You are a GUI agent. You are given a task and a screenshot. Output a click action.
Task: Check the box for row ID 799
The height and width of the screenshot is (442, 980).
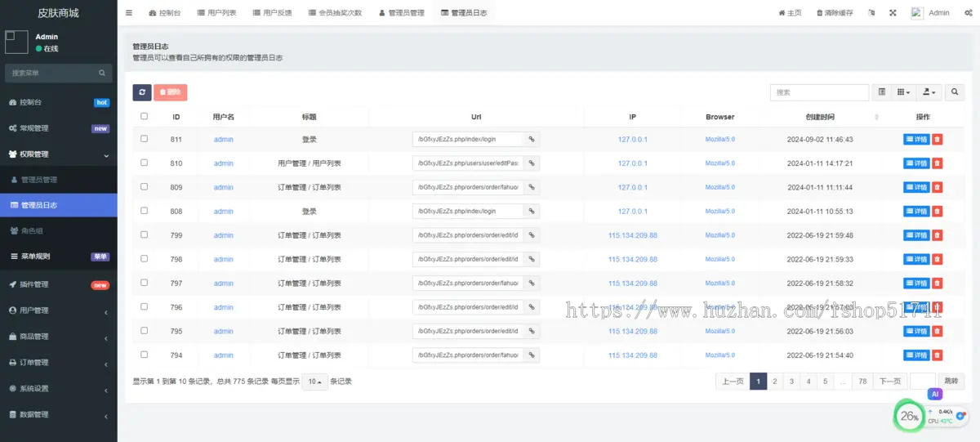point(145,234)
